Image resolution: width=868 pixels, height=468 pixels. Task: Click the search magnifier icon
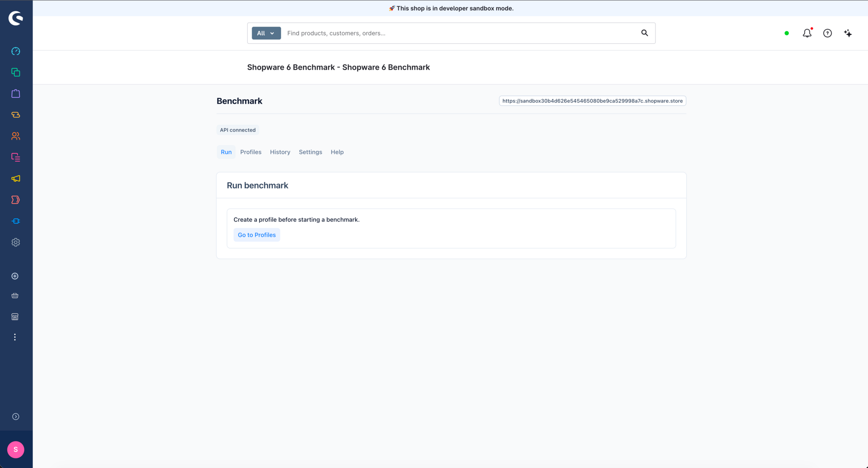tap(645, 33)
